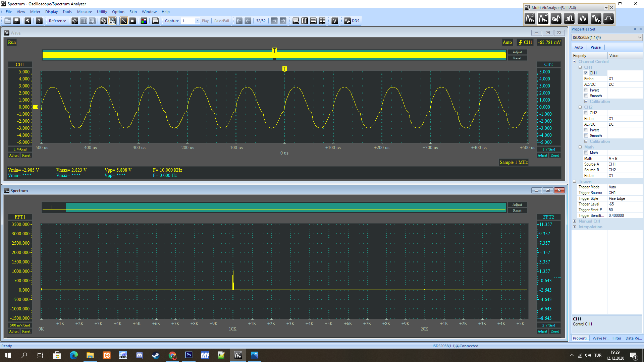Click the Auto button in Properties Set

579,47
